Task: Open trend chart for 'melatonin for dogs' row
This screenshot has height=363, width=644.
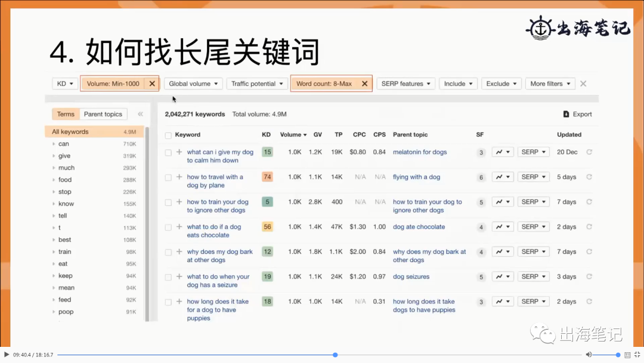Action: coord(503,152)
